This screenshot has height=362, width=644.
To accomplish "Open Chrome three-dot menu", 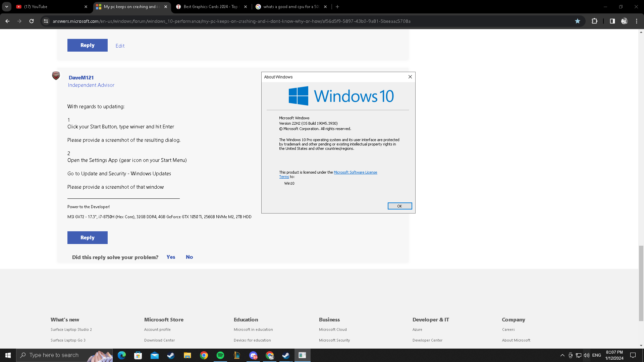I will (637, 21).
